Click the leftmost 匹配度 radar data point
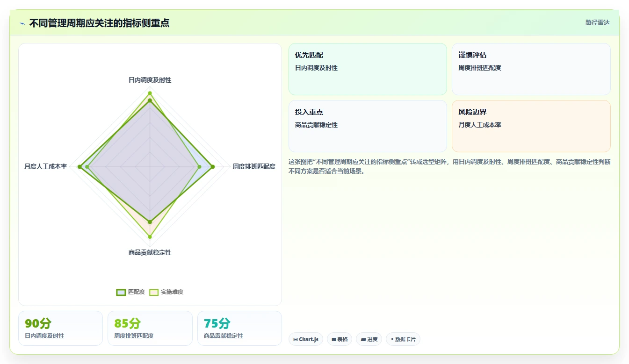The width and height of the screenshot is (629, 364). pos(80,167)
